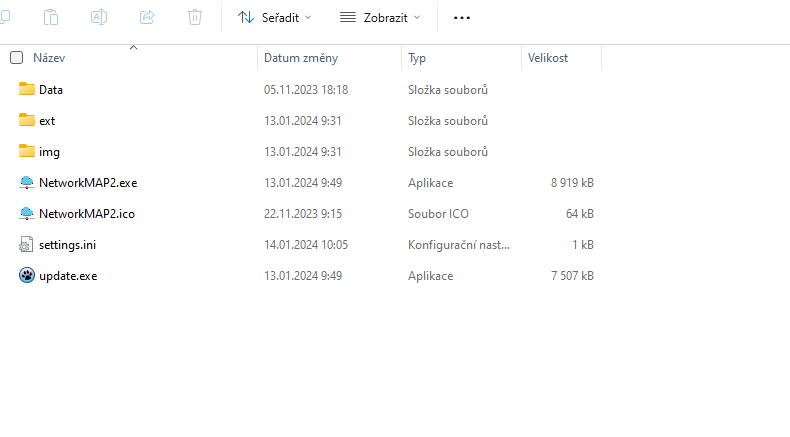Click the Data folder icon
The image size is (790, 437).
pos(27,90)
